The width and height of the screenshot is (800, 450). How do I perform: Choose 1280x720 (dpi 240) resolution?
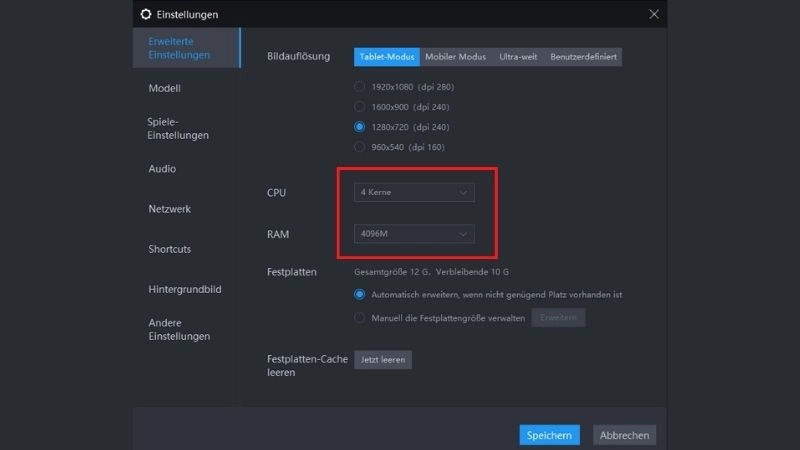point(360,127)
